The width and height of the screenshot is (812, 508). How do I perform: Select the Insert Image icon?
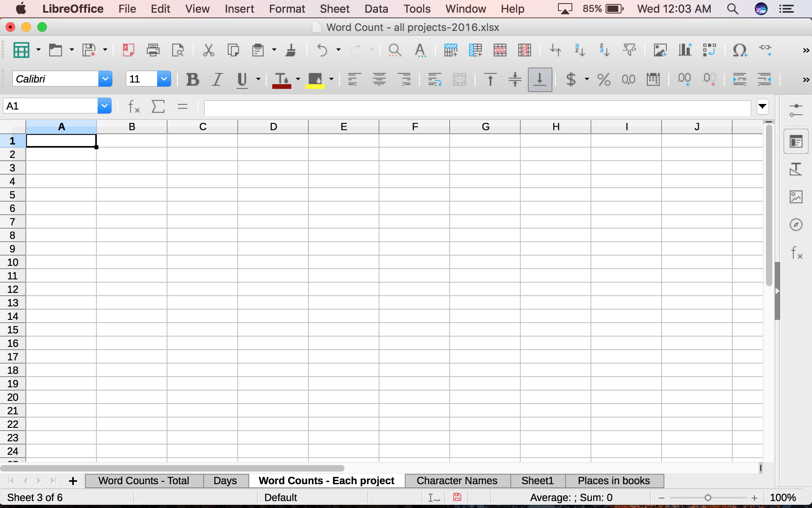(x=659, y=50)
